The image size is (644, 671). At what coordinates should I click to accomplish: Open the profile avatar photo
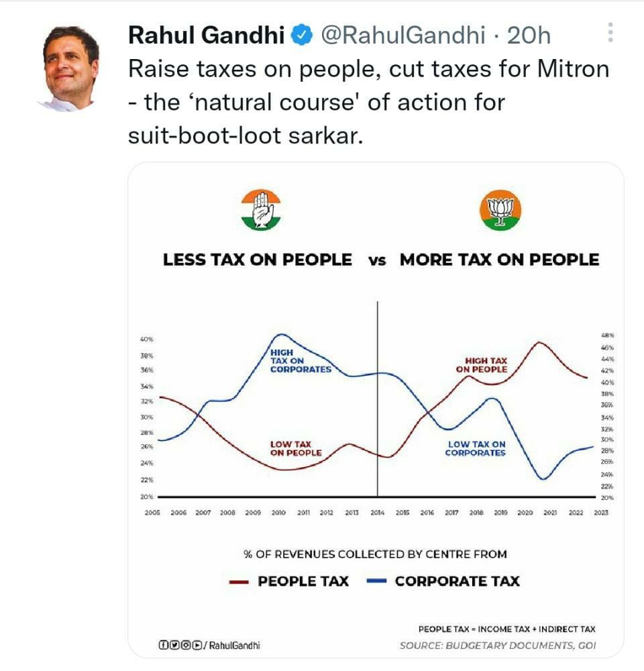pos(69,68)
